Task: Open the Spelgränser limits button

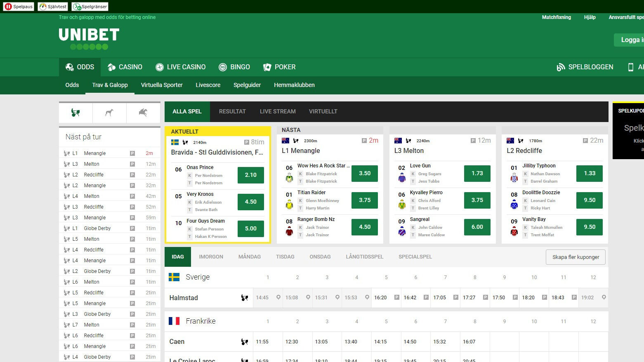Action: (x=90, y=7)
